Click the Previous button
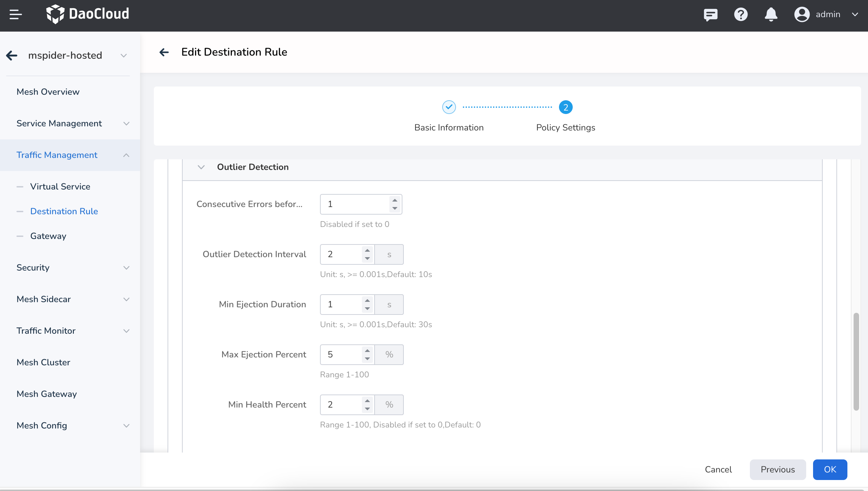Image resolution: width=868 pixels, height=491 pixels. point(778,469)
